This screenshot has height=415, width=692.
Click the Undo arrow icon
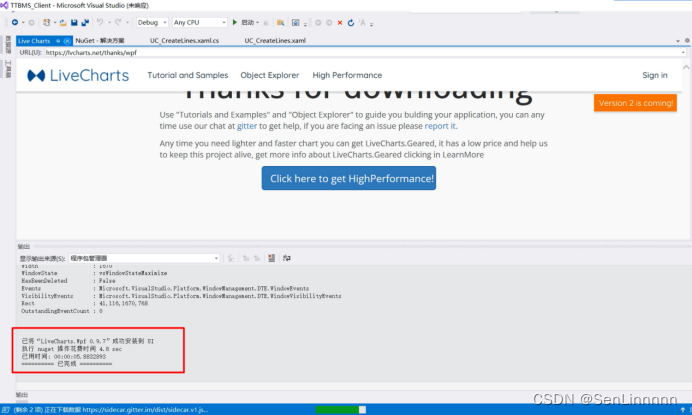[x=100, y=22]
